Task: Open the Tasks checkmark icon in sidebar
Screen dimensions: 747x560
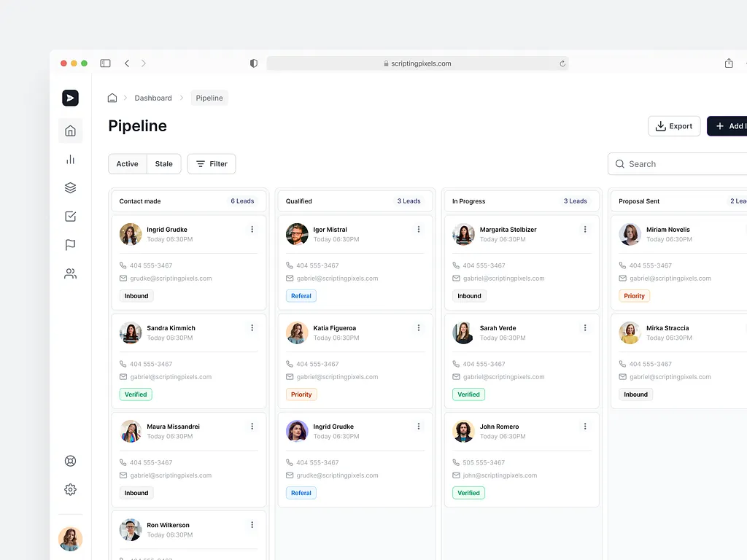Action: pyautogui.click(x=70, y=216)
